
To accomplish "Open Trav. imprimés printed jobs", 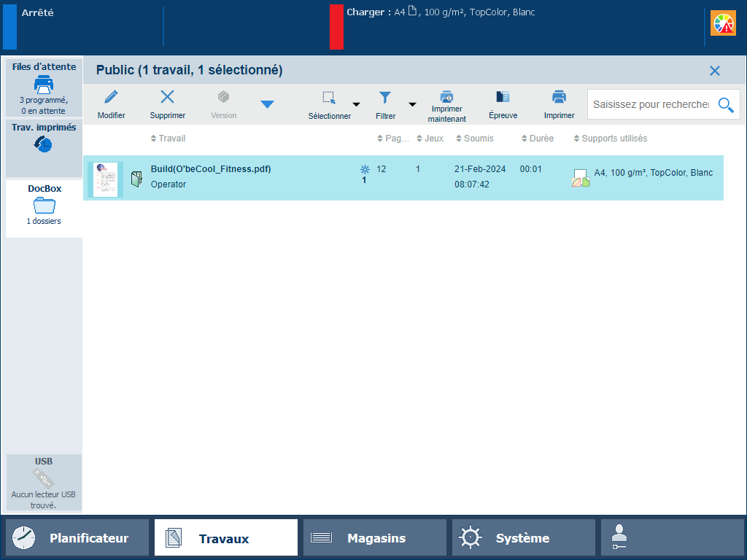I will tap(44, 139).
